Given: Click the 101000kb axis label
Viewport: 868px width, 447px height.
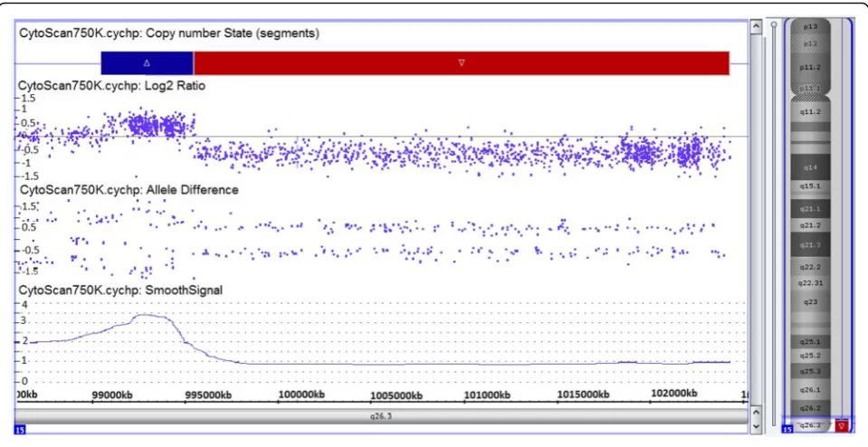Looking at the screenshot, I should [x=487, y=395].
